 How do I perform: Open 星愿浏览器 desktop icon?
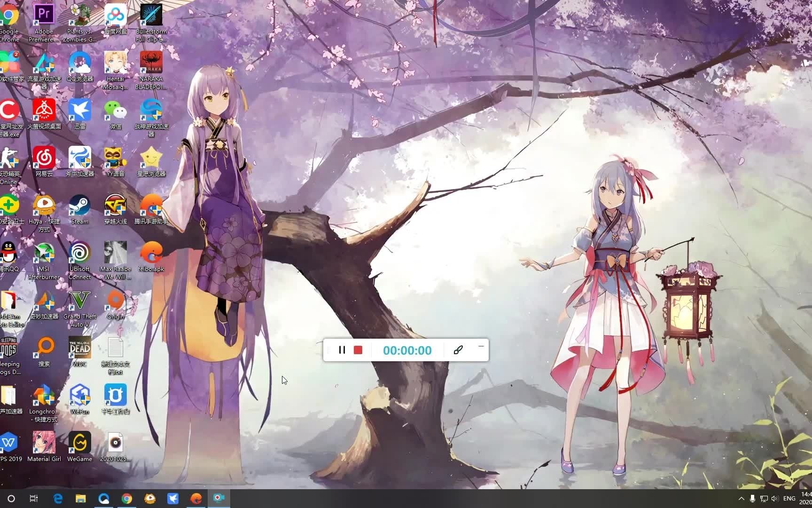tap(151, 161)
